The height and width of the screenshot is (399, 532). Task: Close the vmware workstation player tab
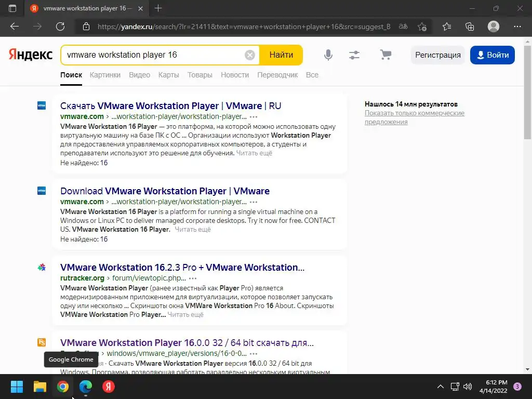(x=140, y=8)
